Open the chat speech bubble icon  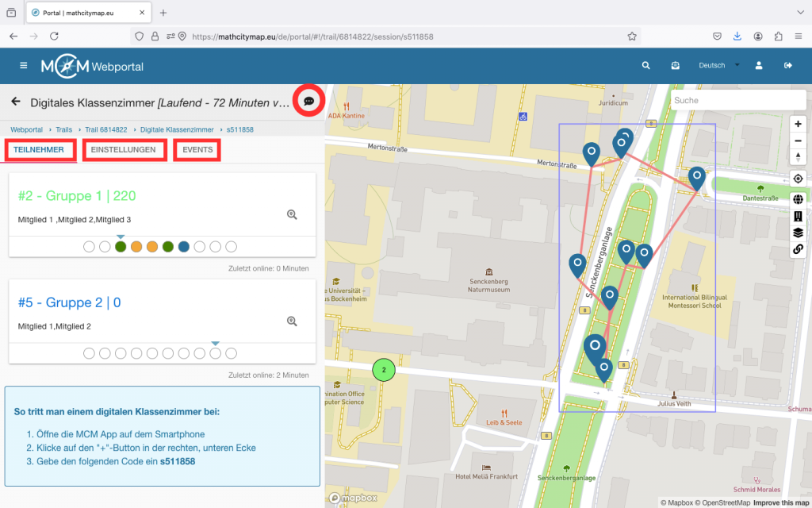308,102
